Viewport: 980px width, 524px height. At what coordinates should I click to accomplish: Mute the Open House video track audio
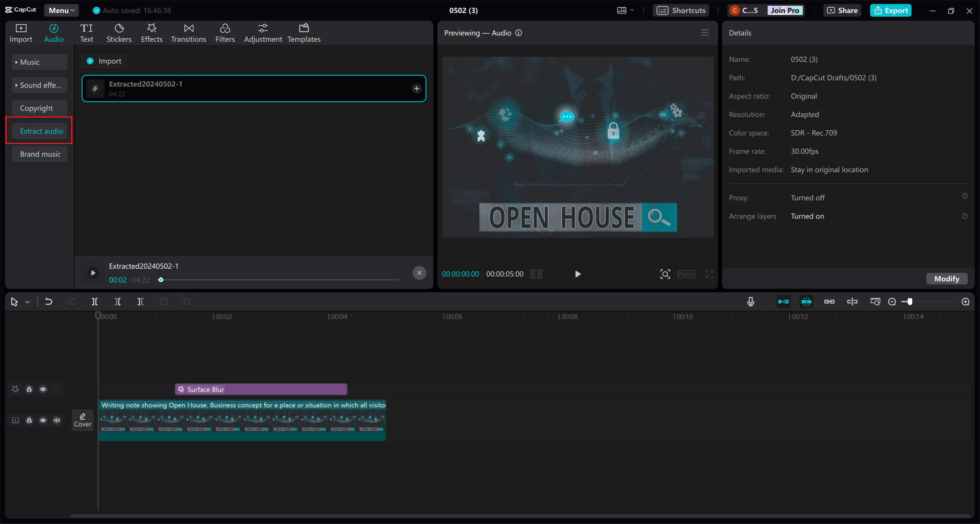click(x=57, y=420)
